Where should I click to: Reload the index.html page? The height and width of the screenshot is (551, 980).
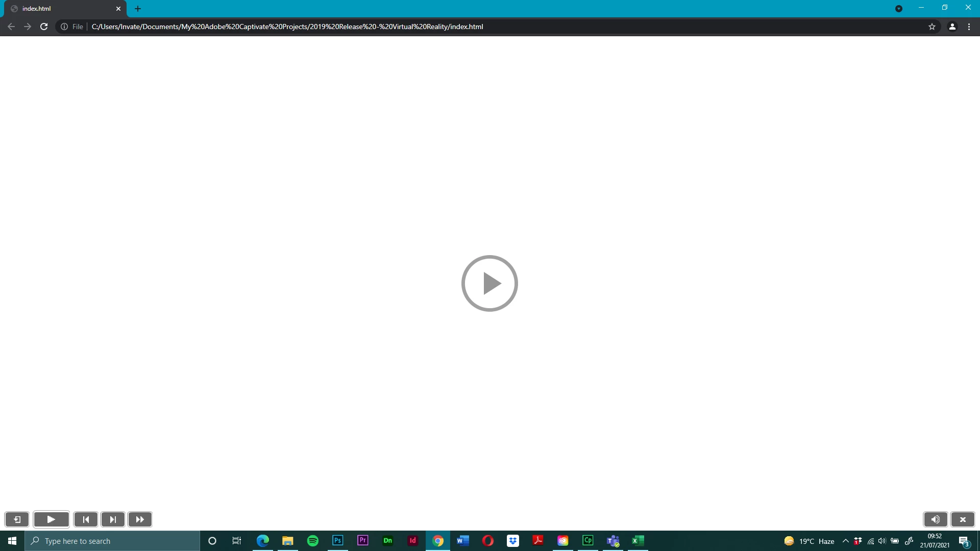pos(44,27)
